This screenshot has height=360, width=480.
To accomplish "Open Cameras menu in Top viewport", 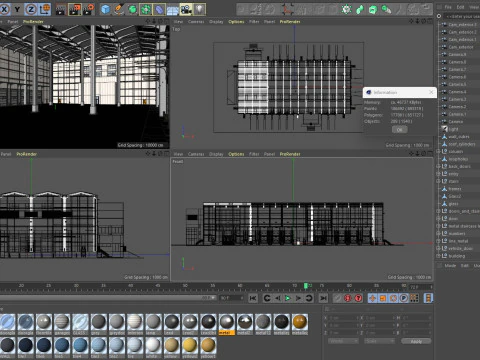I will (196, 21).
